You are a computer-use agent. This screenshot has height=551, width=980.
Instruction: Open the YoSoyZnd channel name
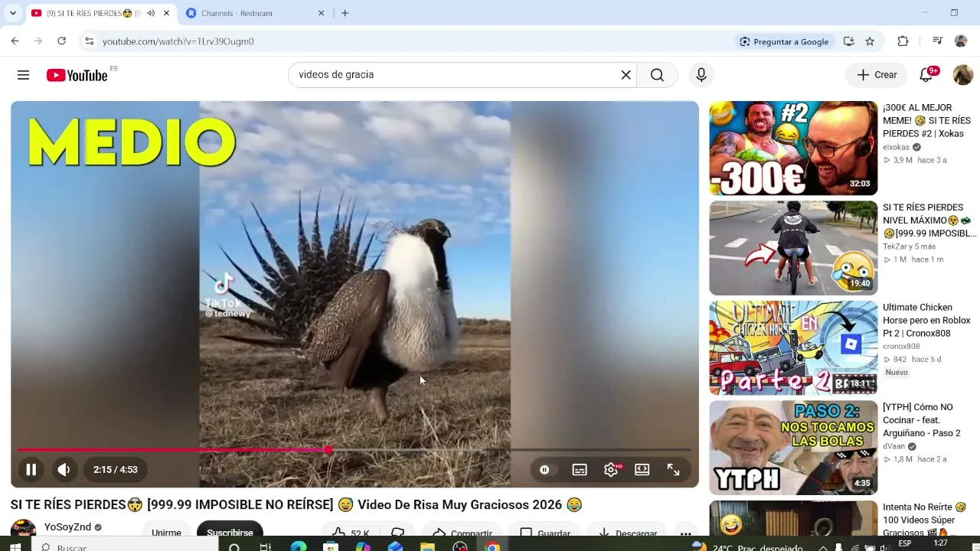[x=67, y=527]
